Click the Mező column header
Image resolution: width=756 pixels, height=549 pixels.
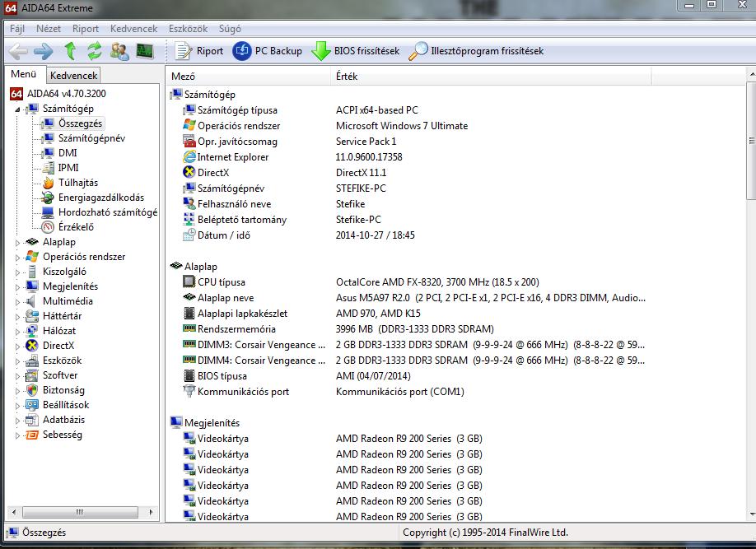point(249,77)
